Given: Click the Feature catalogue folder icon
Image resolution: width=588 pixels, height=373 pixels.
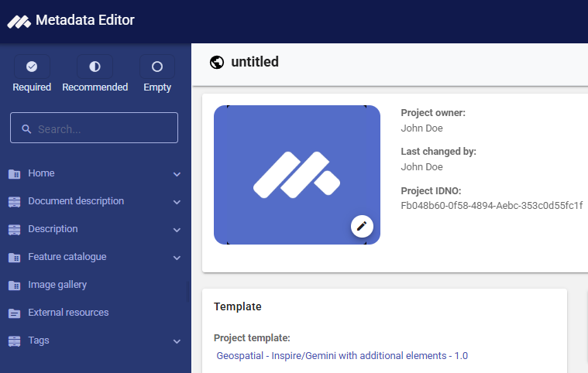Looking at the screenshot, I should pyautogui.click(x=14, y=258).
